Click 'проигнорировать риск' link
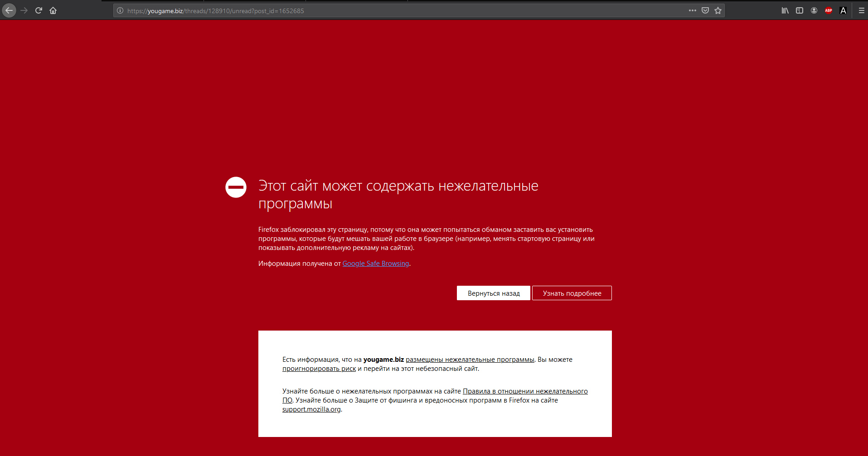Screen dimensions: 868x456 (x=319, y=369)
